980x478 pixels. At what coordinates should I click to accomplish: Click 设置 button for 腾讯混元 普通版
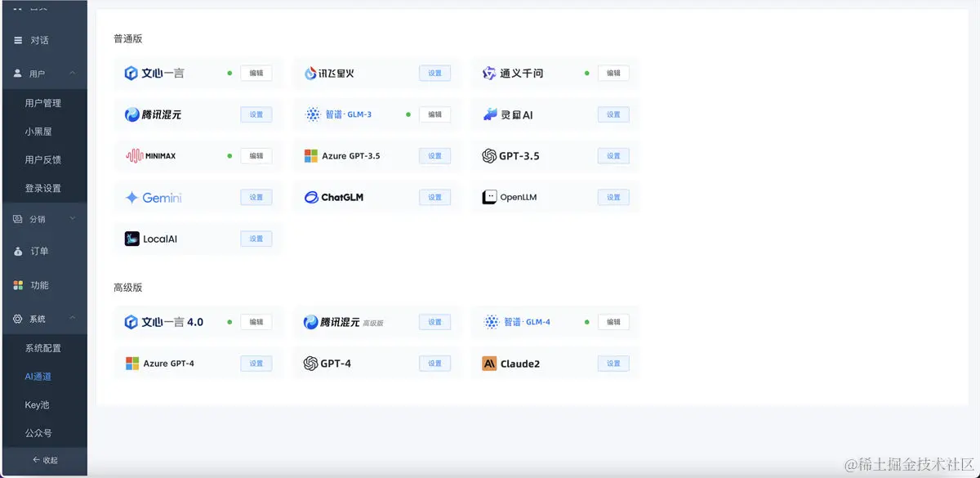pyautogui.click(x=256, y=114)
